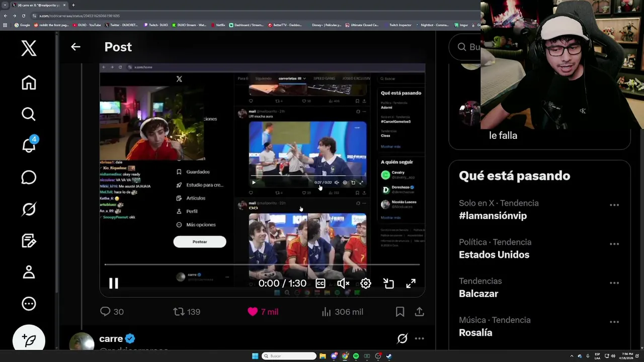Open Google bookmark
This screenshot has width=644, height=362.
[22, 25]
